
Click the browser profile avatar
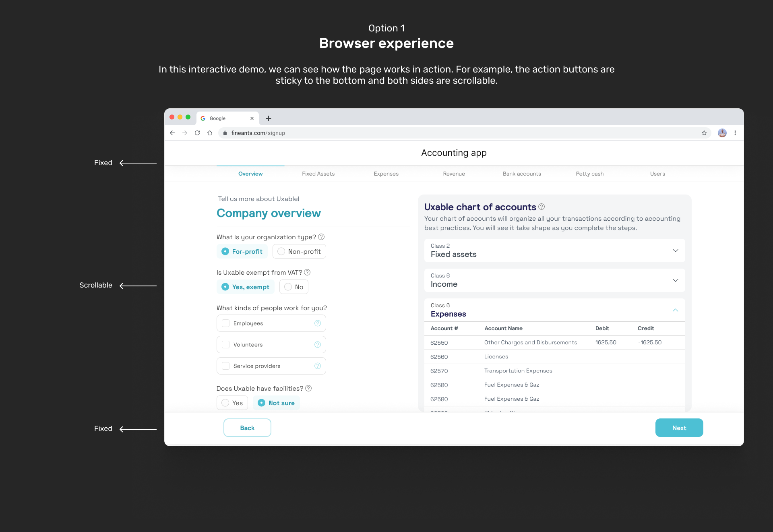click(722, 133)
